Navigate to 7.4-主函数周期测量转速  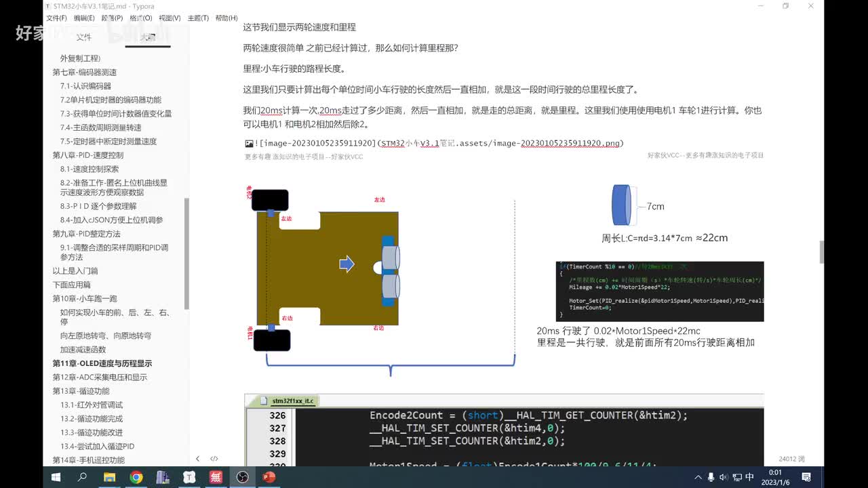[101, 127]
